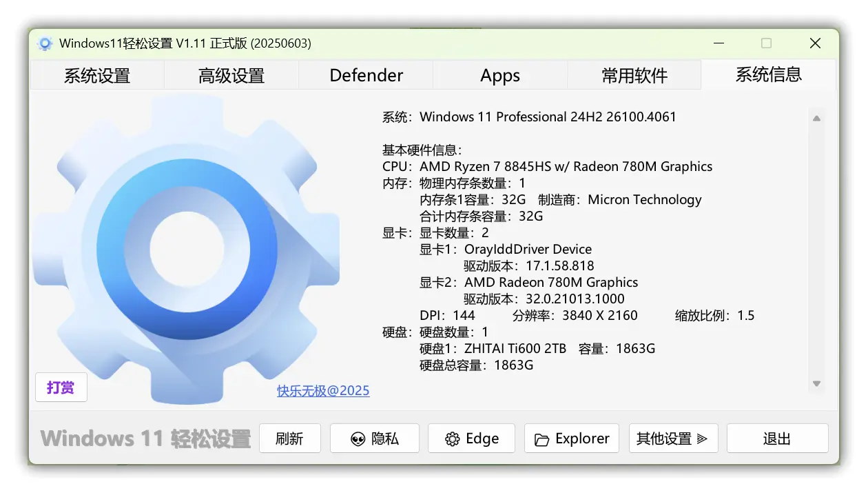
Task: Click the text "缩放比例：1.5"
Action: click(715, 315)
